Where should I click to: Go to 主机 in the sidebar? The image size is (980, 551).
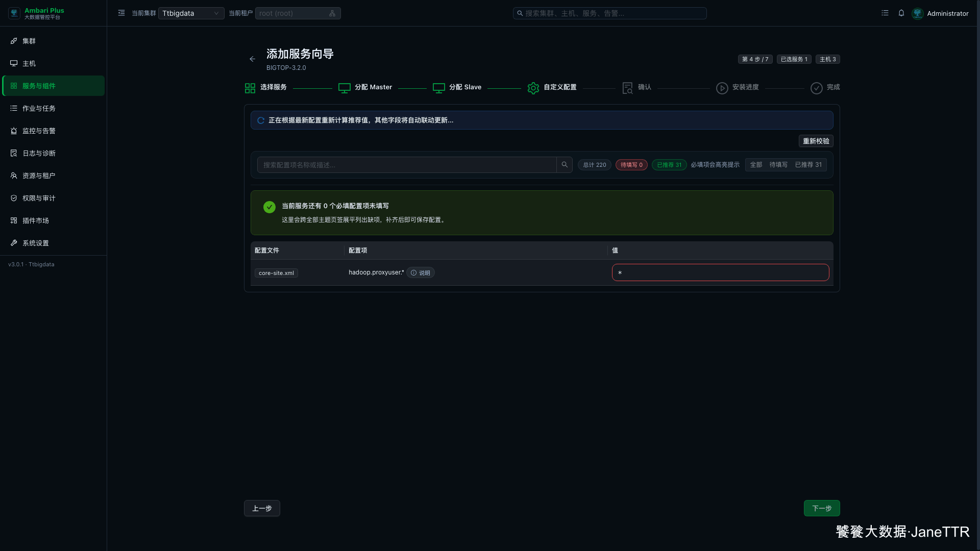[53, 63]
